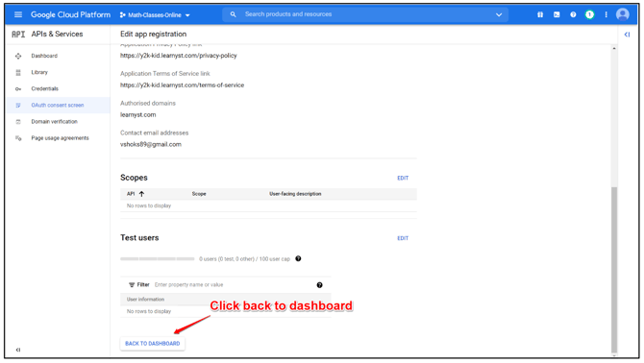Click the contact email address text

[x=151, y=144]
